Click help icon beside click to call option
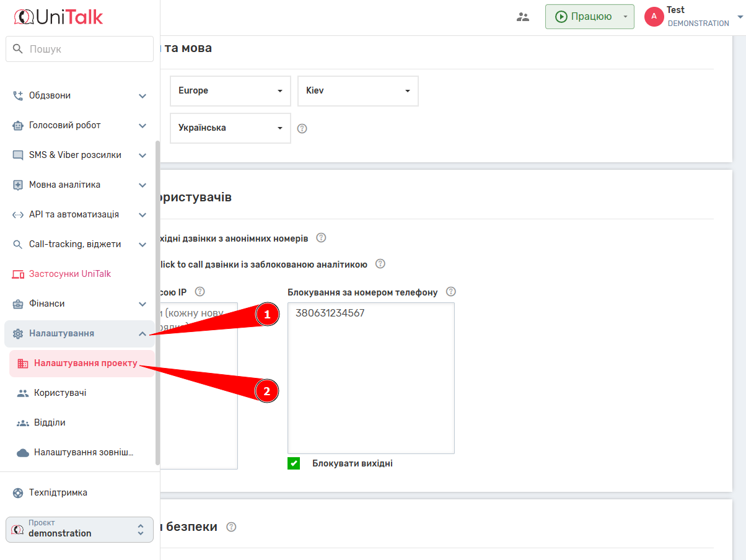 coord(380,264)
